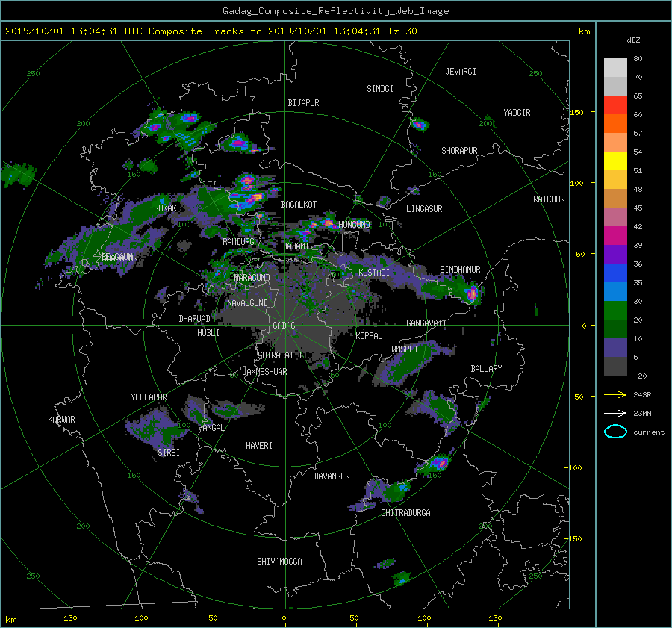Click the HAVERI city label
The image size is (672, 628).
pyautogui.click(x=259, y=446)
